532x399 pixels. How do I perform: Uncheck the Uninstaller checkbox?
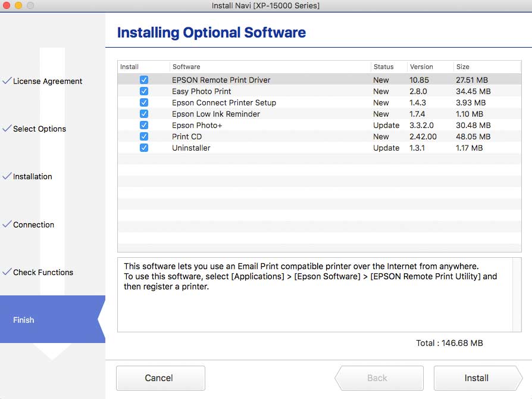coord(144,148)
